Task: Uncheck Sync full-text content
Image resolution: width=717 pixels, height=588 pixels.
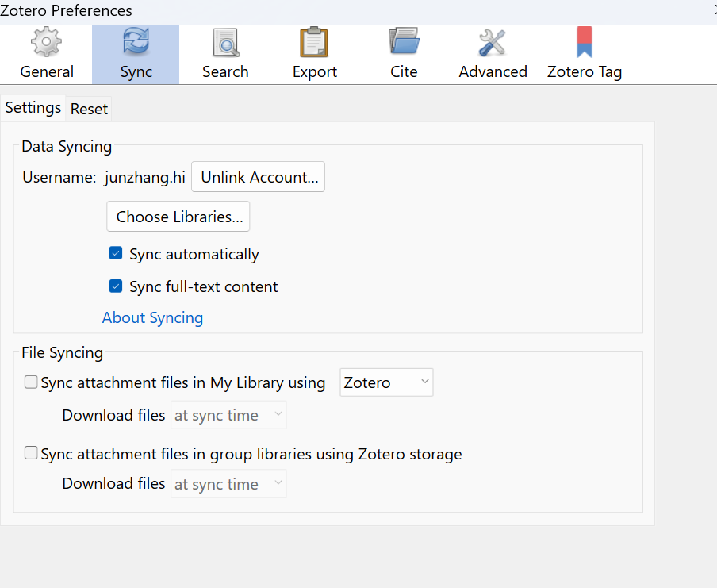Action: [116, 286]
